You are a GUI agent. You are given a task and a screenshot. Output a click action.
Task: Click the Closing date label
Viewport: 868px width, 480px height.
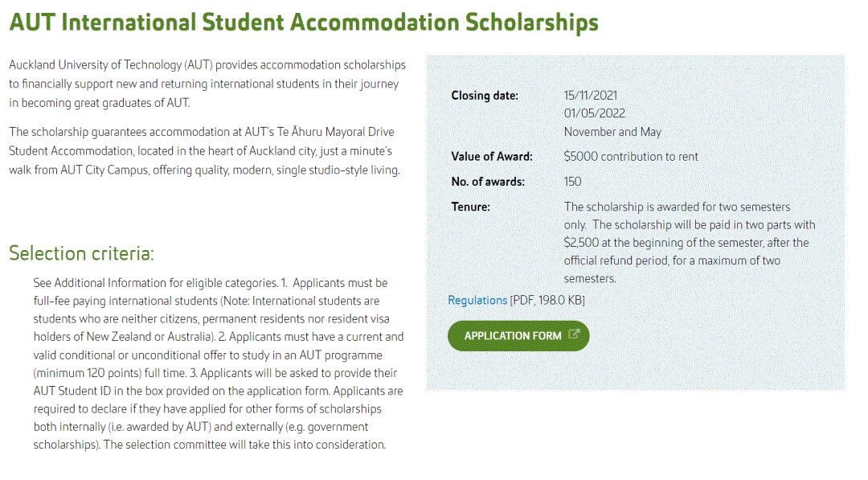coord(485,96)
